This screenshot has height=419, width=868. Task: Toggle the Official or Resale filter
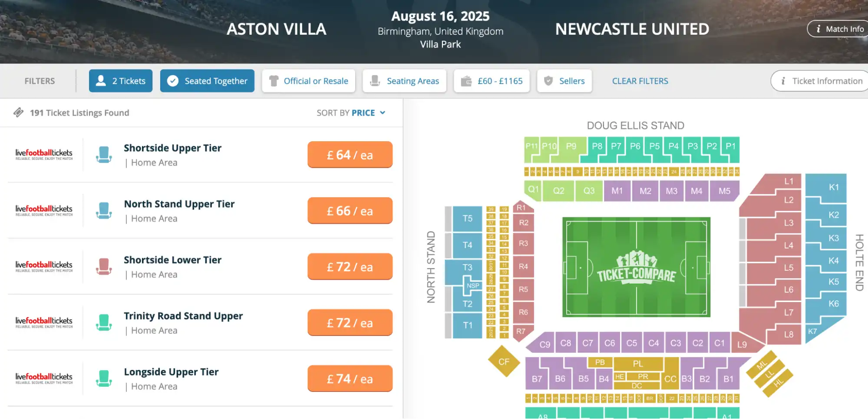pos(308,80)
